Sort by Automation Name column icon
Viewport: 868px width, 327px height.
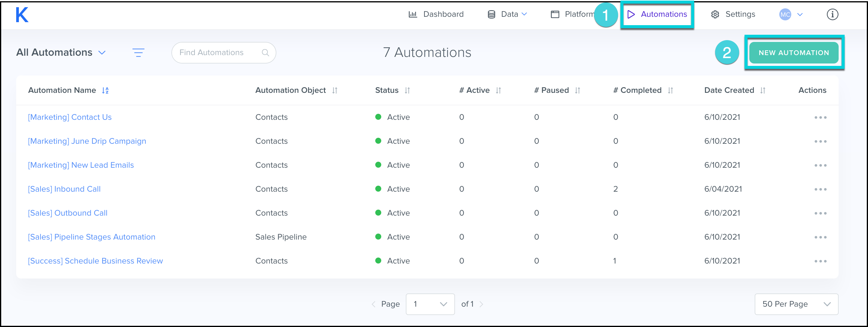point(106,90)
